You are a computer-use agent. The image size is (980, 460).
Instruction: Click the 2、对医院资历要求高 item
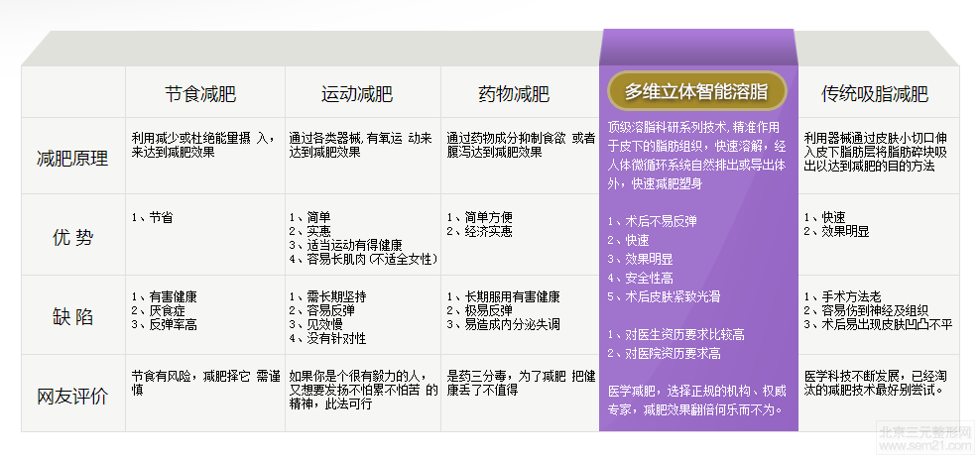coord(664,353)
